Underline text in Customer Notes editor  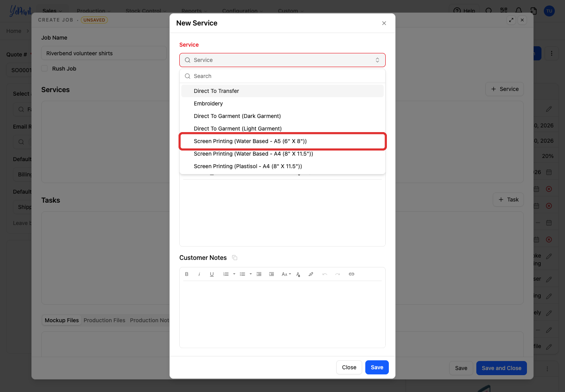click(x=212, y=274)
